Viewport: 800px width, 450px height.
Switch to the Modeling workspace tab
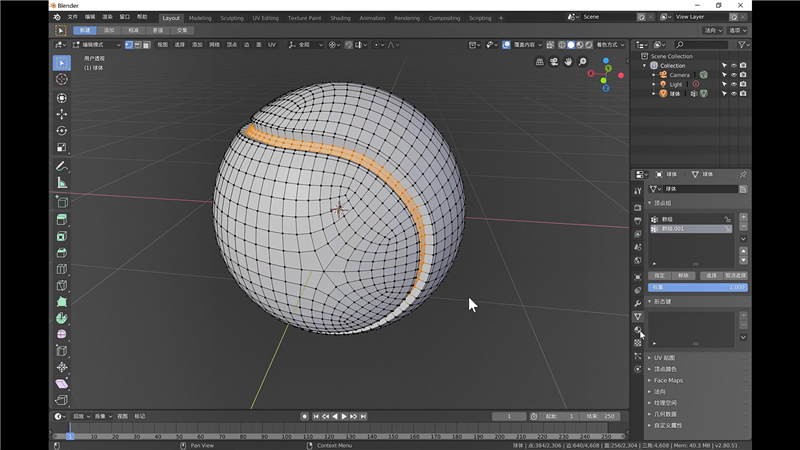200,18
